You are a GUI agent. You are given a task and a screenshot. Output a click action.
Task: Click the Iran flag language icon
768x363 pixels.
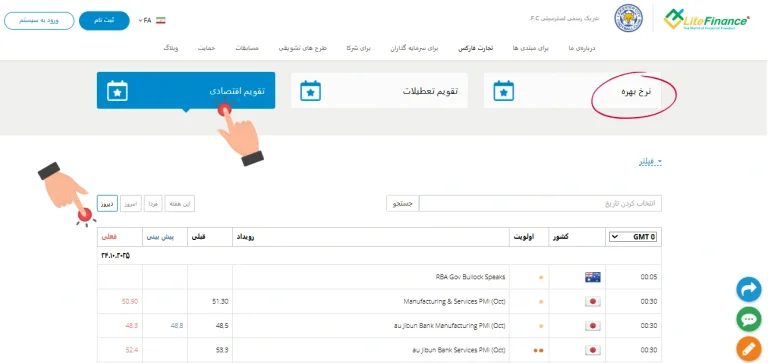(x=161, y=21)
